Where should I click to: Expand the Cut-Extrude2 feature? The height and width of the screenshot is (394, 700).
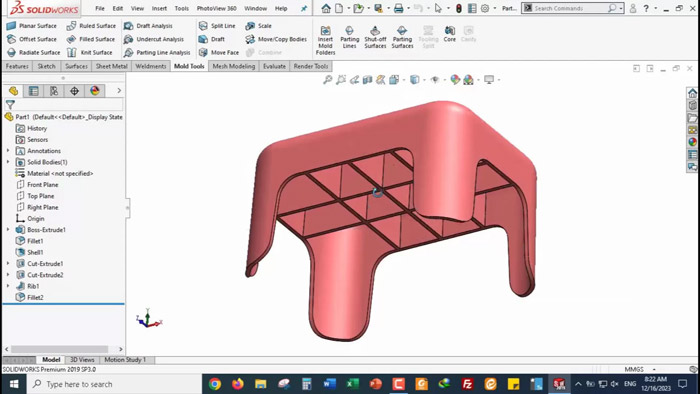8,275
